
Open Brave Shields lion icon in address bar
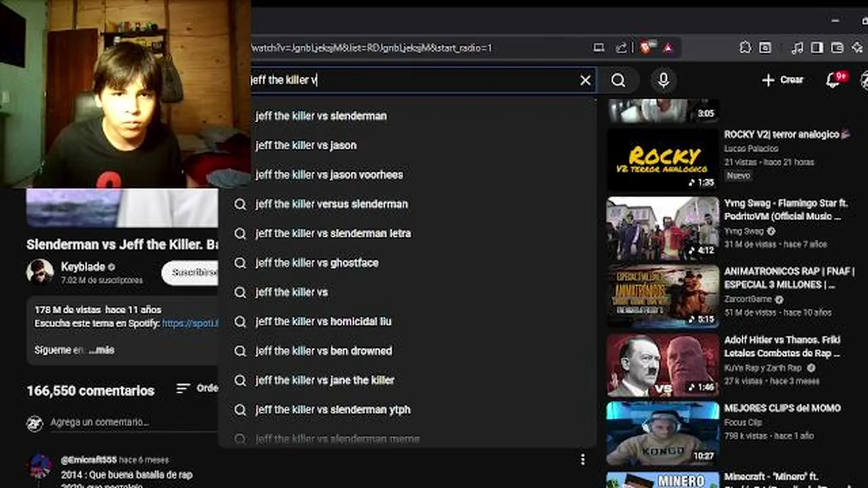click(646, 47)
